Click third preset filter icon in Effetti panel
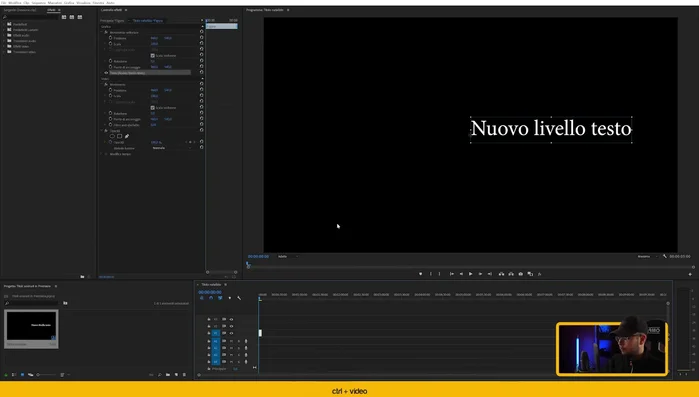 point(80,17)
